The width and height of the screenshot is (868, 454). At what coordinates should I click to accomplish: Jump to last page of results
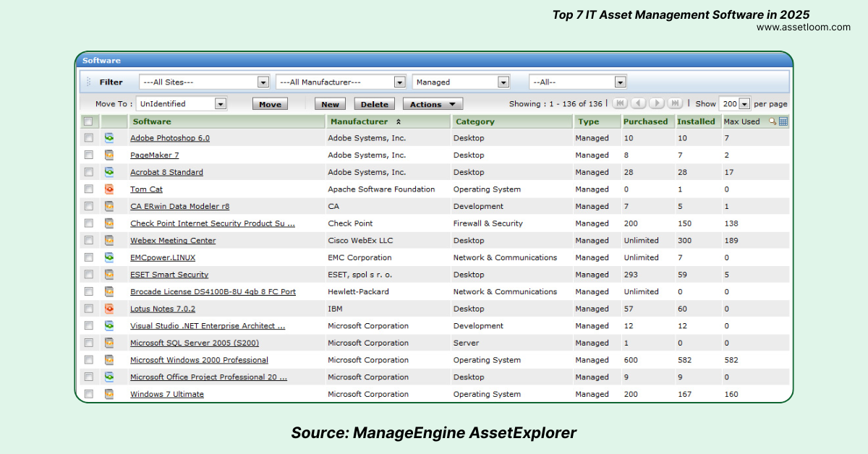pyautogui.click(x=675, y=104)
